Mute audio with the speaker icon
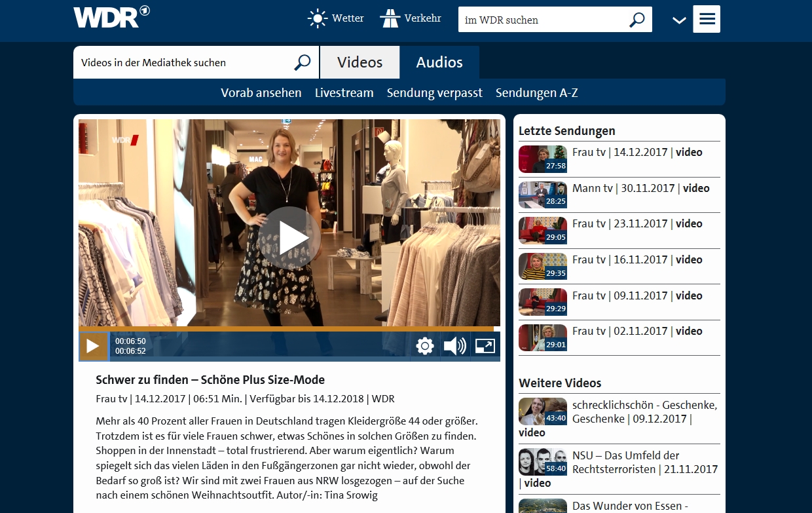 coord(454,346)
